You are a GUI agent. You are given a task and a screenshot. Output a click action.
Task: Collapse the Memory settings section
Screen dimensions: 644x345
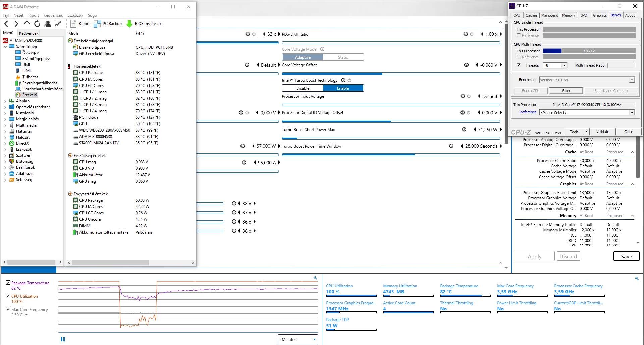(632, 216)
